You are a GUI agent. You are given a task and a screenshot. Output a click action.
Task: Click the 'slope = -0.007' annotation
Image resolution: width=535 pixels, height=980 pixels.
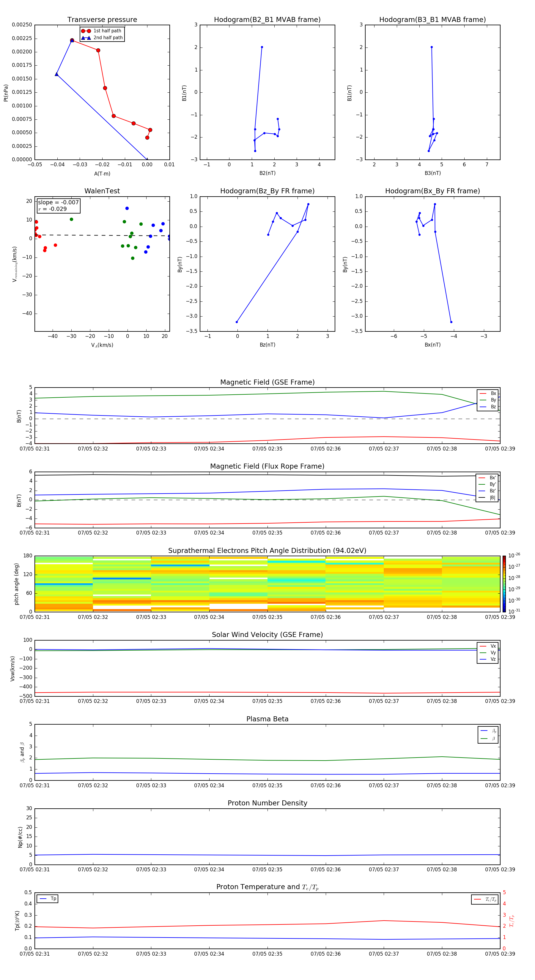point(58,203)
